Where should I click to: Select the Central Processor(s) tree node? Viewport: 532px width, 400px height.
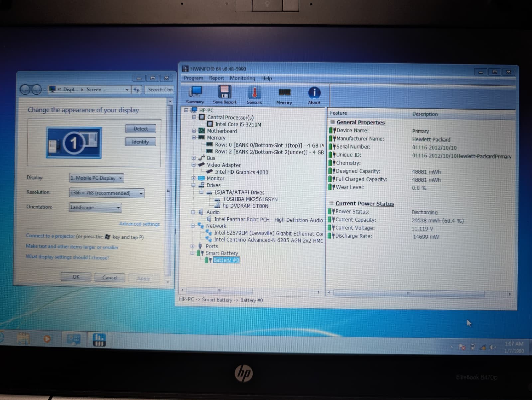click(230, 117)
